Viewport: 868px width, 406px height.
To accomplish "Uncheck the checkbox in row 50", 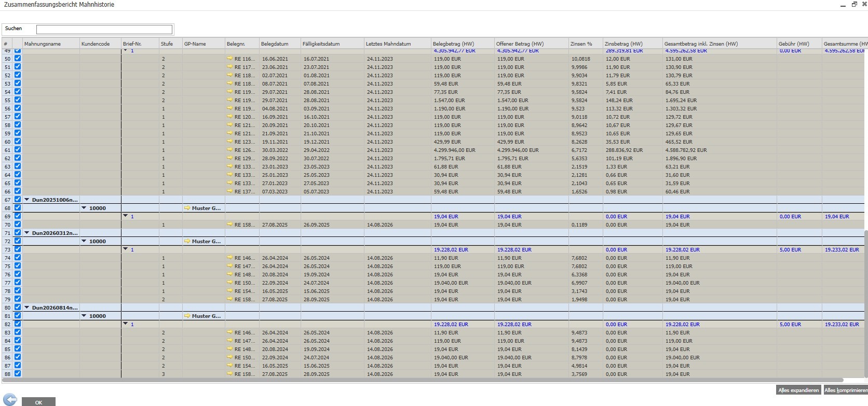I will pos(18,59).
